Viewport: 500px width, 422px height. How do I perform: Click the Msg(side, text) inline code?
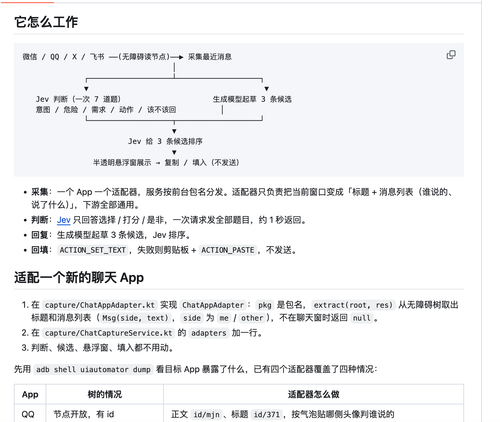[x=135, y=318]
